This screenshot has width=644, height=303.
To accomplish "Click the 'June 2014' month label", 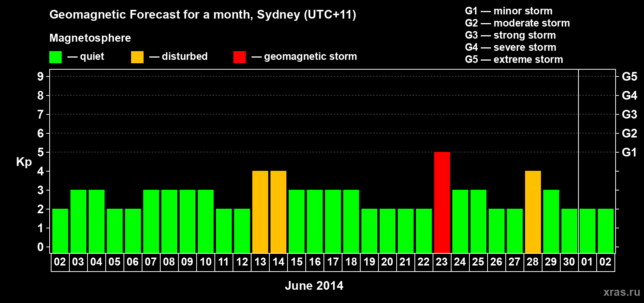I will 314,286.
